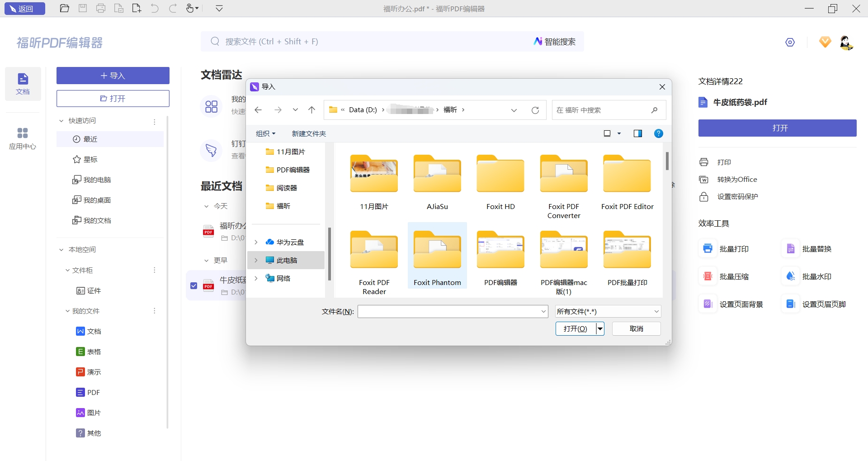Image resolution: width=868 pixels, height=461 pixels.
Task: Click the refresh icon in import dialog
Action: (535, 110)
